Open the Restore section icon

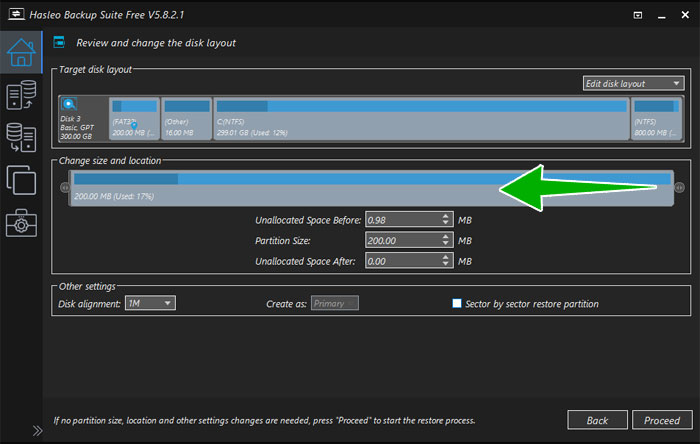coord(21,137)
